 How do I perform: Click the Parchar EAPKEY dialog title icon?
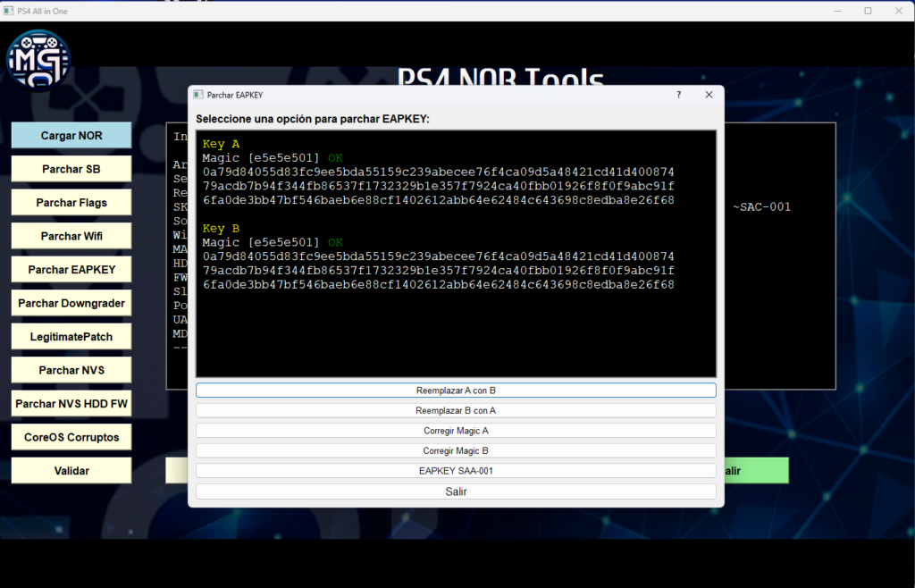point(198,95)
